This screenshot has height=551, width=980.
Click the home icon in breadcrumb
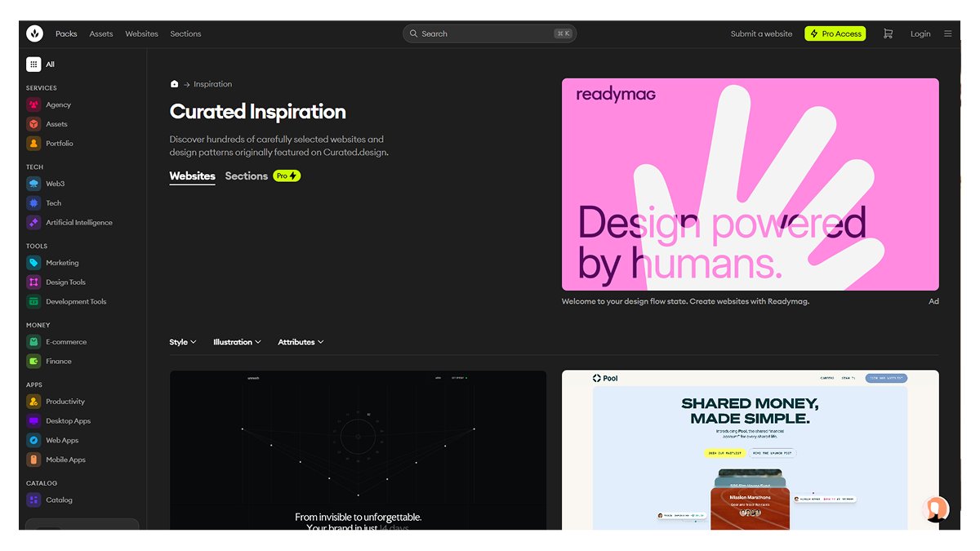174,84
